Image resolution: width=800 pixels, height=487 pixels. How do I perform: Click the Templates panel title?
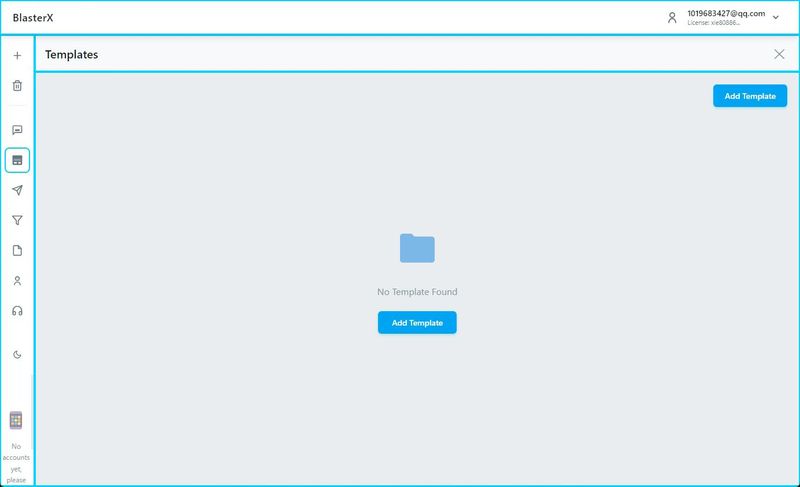click(71, 55)
